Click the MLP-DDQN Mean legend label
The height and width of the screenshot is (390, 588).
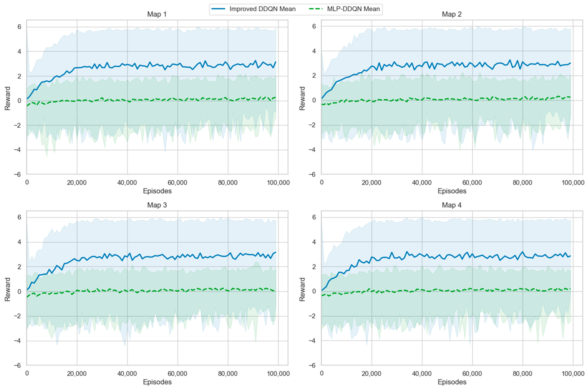click(x=353, y=9)
